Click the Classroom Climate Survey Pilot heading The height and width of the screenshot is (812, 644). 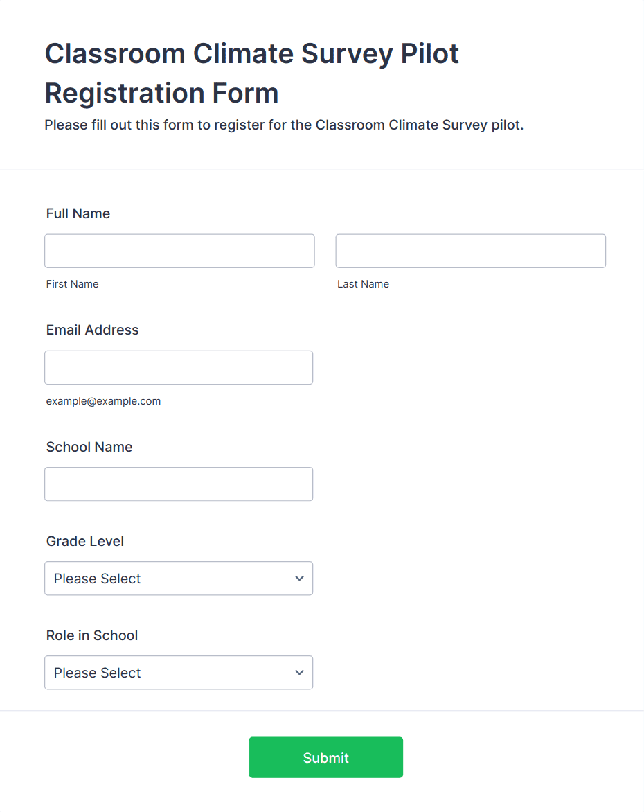click(x=251, y=73)
